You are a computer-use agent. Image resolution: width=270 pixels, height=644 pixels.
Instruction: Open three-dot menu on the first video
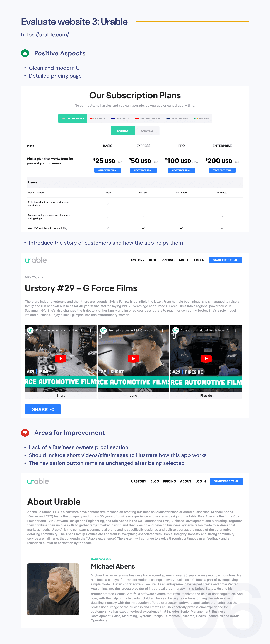[x=90, y=330]
